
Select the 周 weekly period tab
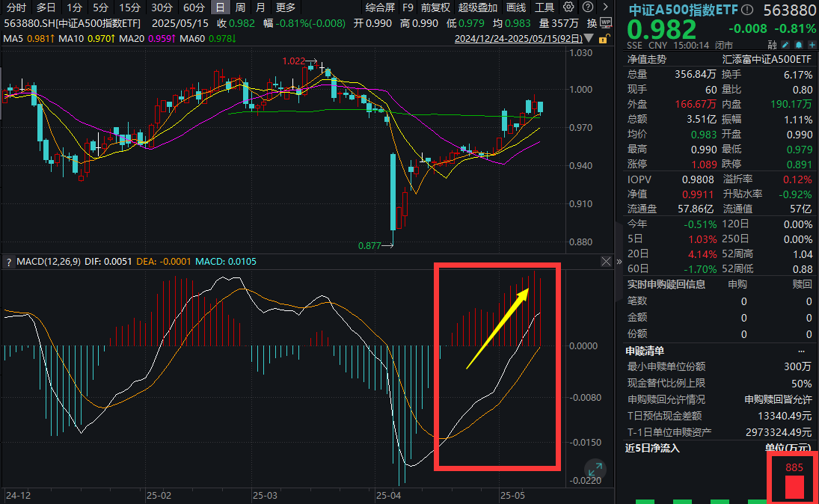pos(240,7)
